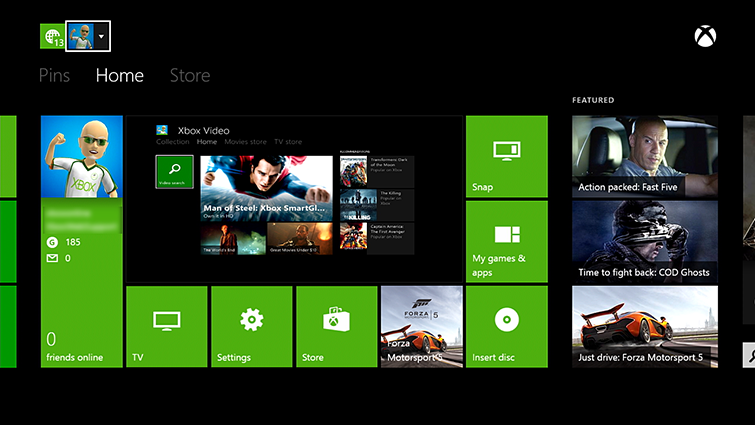Select Home in the Xbox Video menu
The width and height of the screenshot is (755, 425).
tap(207, 142)
